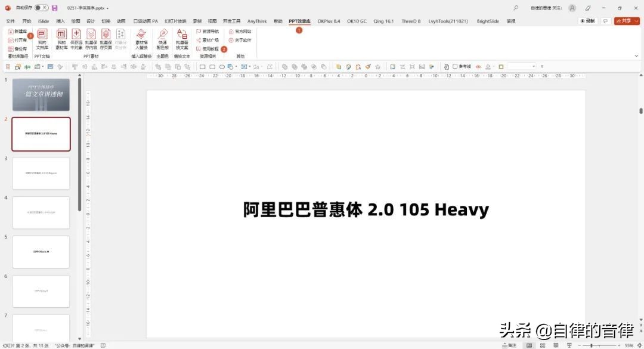This screenshot has height=349, width=644.
Task: Switch to the 开始 (Home) tab
Action: click(27, 21)
